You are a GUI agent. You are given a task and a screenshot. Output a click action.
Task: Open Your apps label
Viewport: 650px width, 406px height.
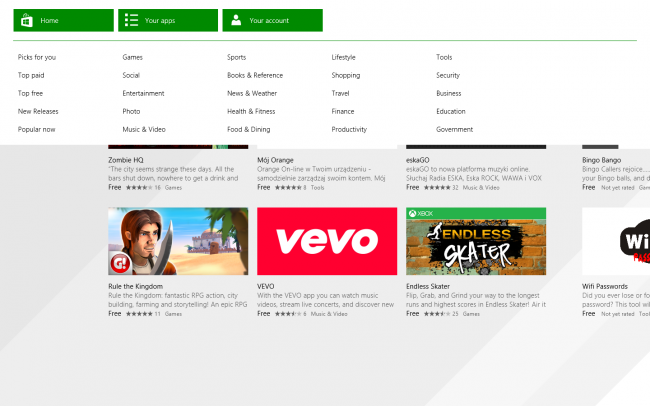pyautogui.click(x=160, y=20)
